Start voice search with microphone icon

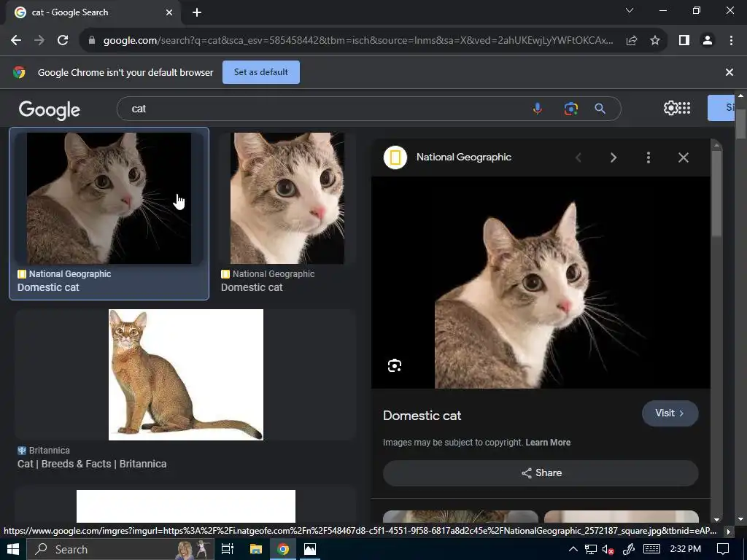[538, 109]
